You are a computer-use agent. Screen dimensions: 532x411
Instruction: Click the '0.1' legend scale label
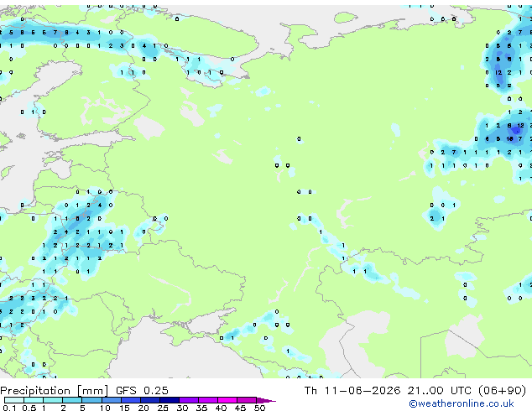point(9,408)
